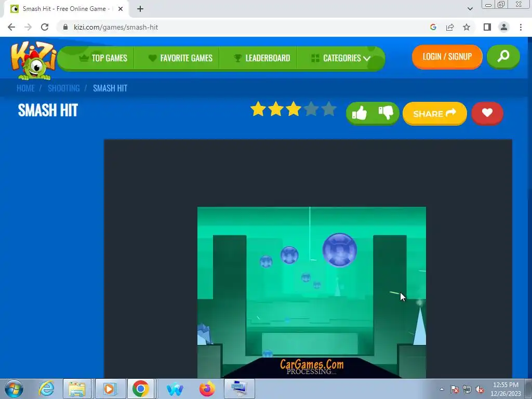Open the Top Games menu item
The image size is (532, 399).
[x=103, y=58]
